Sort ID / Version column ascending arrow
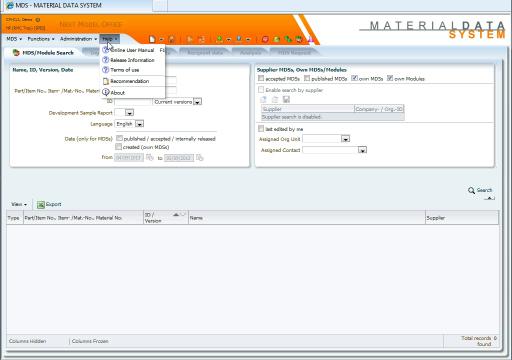The height and width of the screenshot is (360, 512). 176,215
